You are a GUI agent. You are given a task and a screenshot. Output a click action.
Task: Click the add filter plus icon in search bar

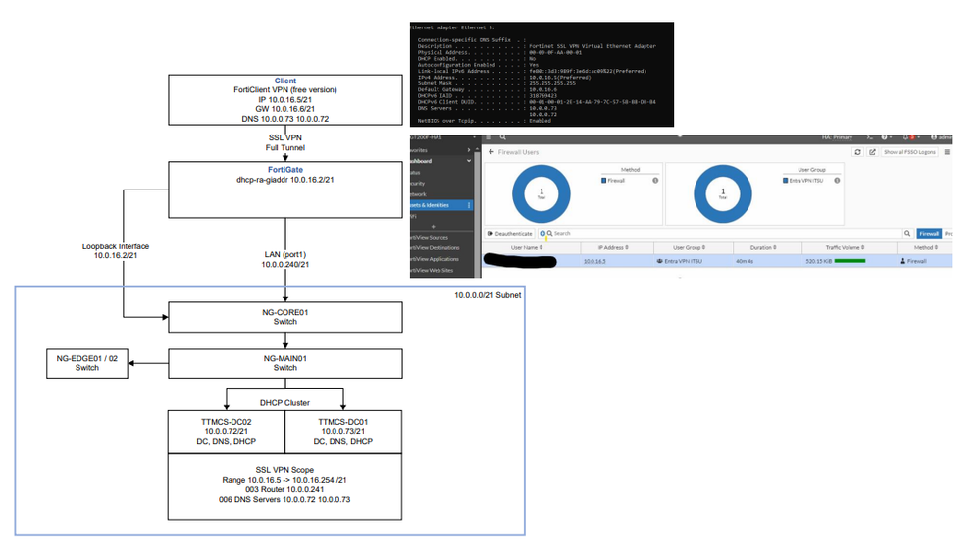tap(542, 233)
